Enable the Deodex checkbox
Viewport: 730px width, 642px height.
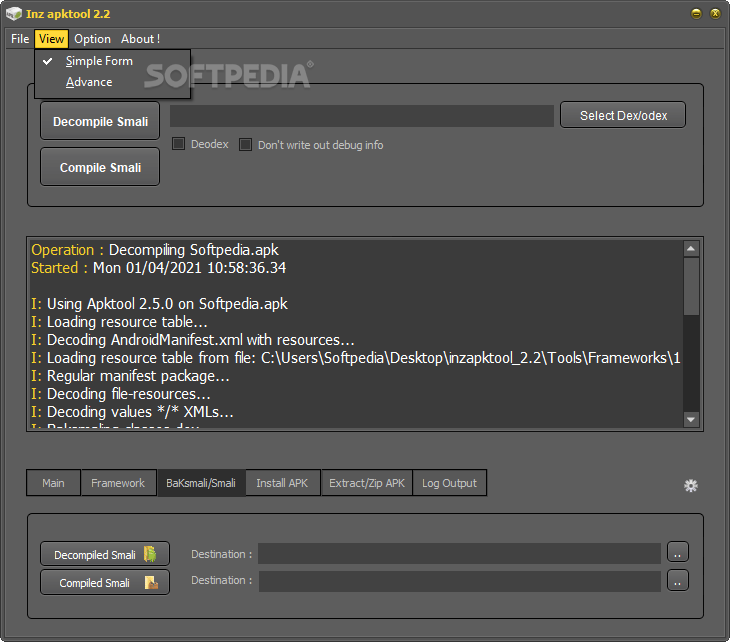point(178,144)
